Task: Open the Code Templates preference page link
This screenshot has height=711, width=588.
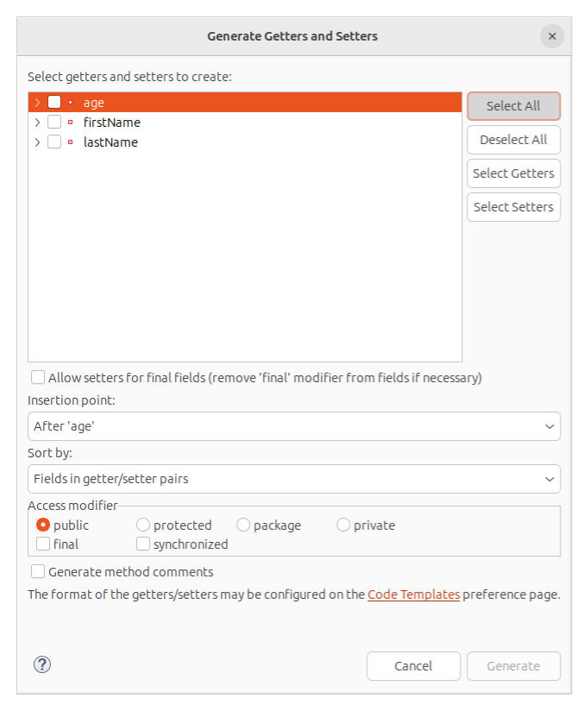Action: pos(413,594)
